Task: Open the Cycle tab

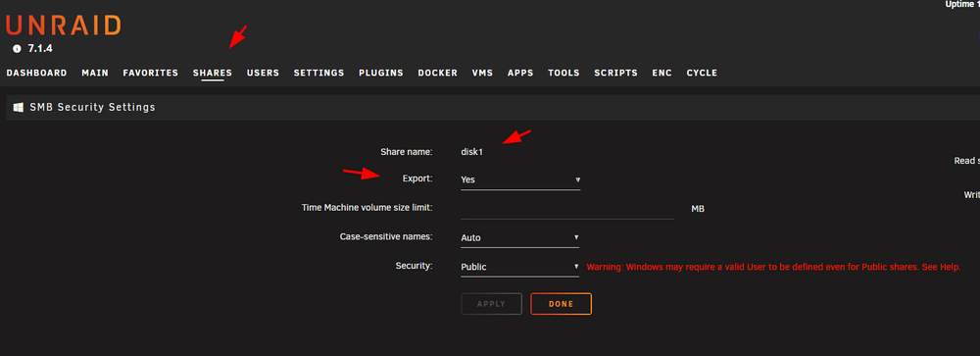Action: tap(702, 73)
